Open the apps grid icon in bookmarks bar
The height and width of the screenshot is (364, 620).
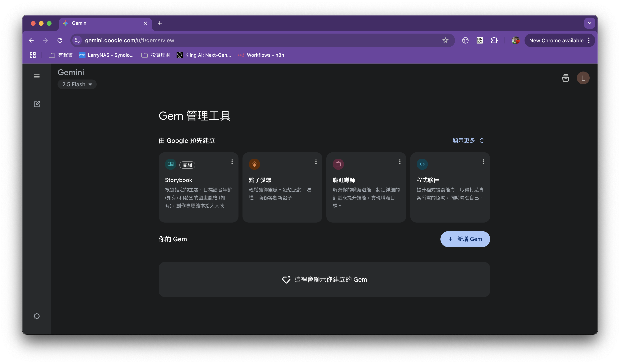(33, 55)
